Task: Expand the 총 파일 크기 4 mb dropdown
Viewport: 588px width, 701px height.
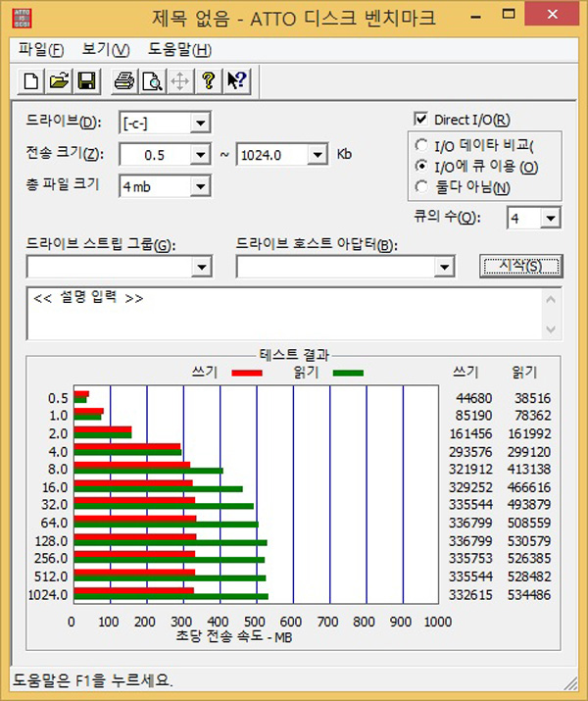Action: [200, 185]
